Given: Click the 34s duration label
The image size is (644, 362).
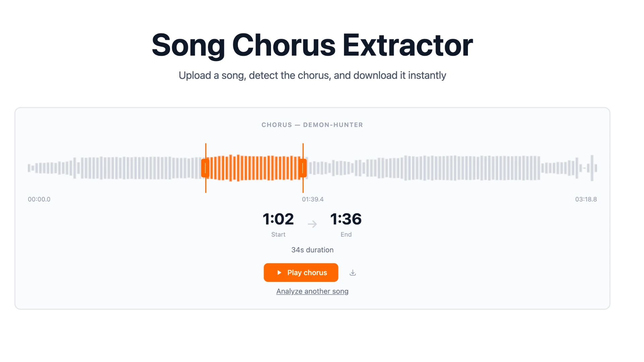Looking at the screenshot, I should point(312,250).
